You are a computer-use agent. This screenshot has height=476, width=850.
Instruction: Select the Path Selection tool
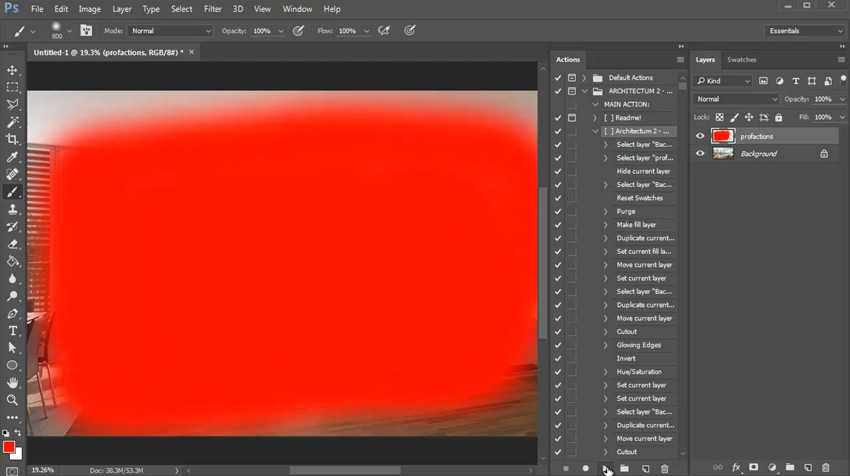tap(12, 348)
